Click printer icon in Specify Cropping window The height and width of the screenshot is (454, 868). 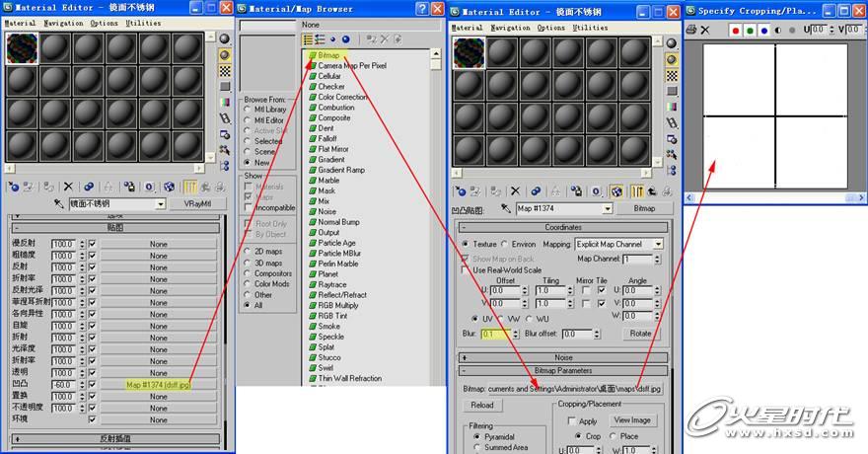coord(691,30)
